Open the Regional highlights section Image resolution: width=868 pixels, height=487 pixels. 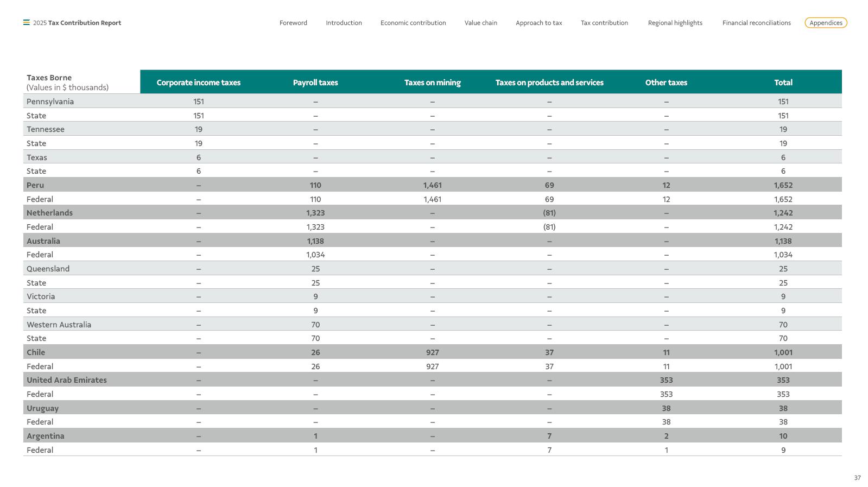tap(675, 23)
